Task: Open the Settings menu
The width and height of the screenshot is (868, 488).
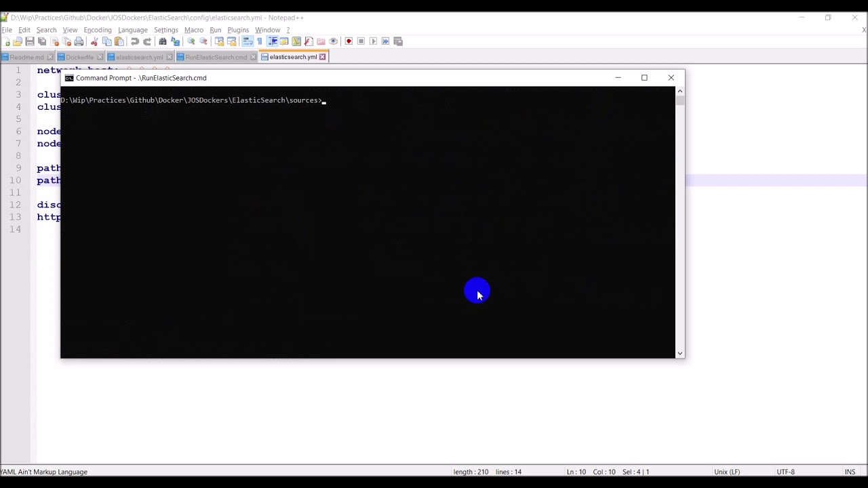Action: pos(166,30)
